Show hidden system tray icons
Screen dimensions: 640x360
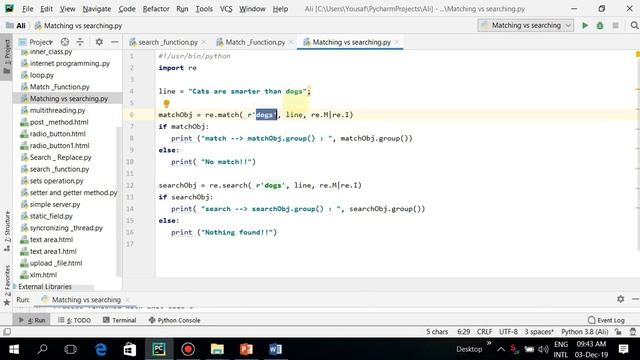pos(501,349)
